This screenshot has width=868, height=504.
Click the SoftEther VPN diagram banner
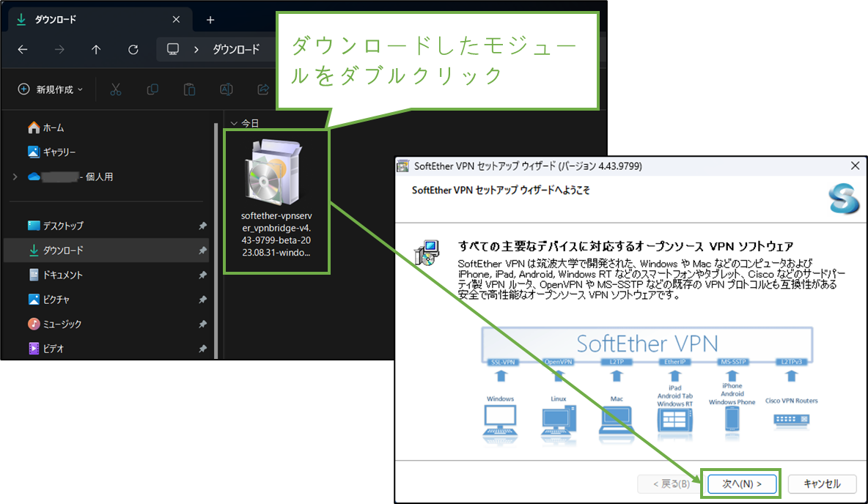[647, 344]
